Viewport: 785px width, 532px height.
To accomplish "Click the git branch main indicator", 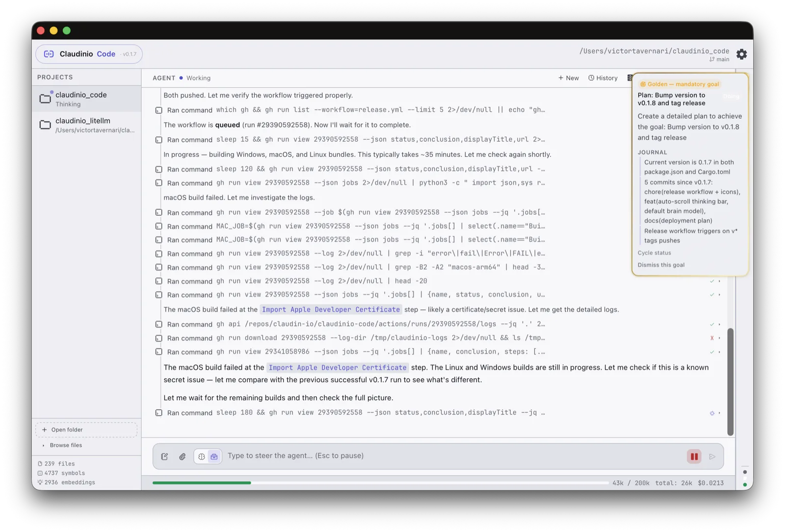I will click(719, 59).
